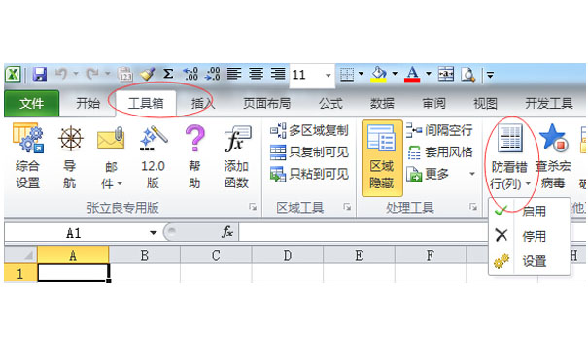588x364 pixels.
Task: Click the print preview magnifier icon
Action: tap(468, 74)
